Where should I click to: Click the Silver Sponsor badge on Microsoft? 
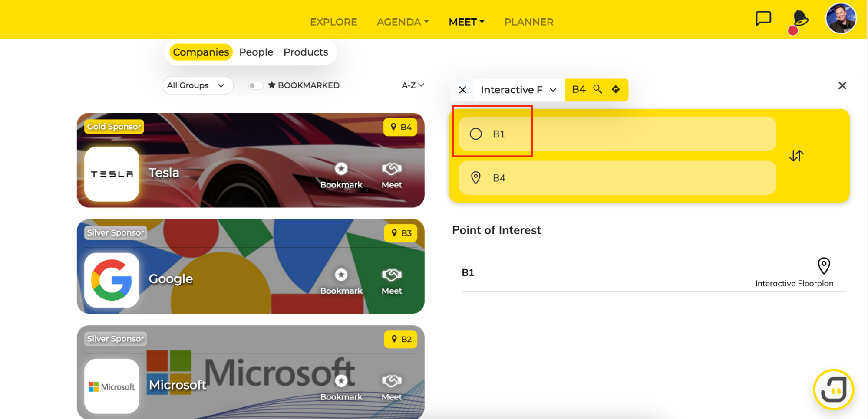tap(115, 339)
